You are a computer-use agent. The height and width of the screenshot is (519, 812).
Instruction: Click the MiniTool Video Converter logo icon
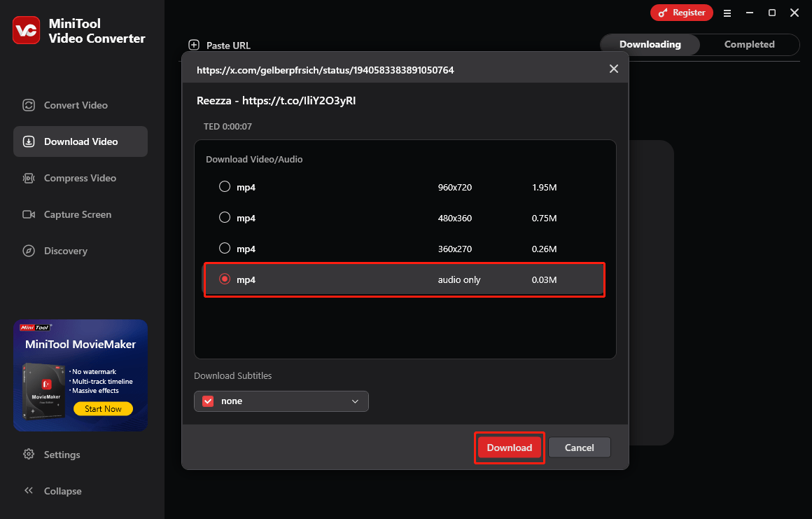coord(26,31)
